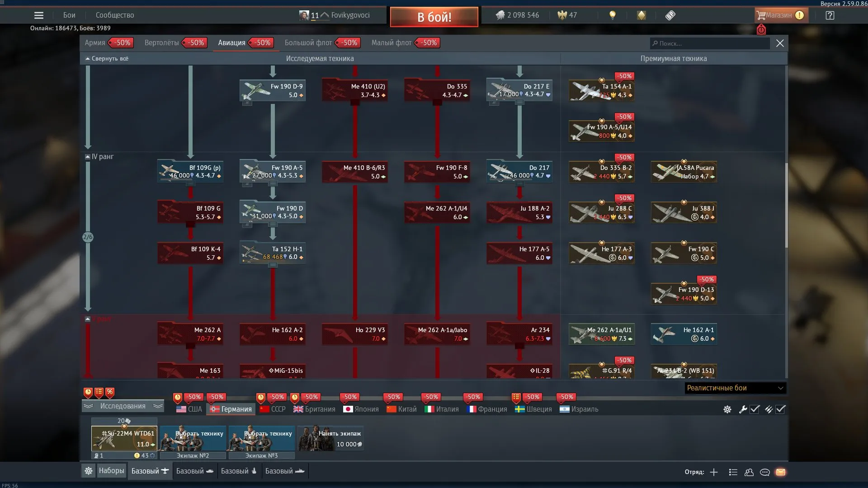Select the Япония nation tab

(361, 409)
